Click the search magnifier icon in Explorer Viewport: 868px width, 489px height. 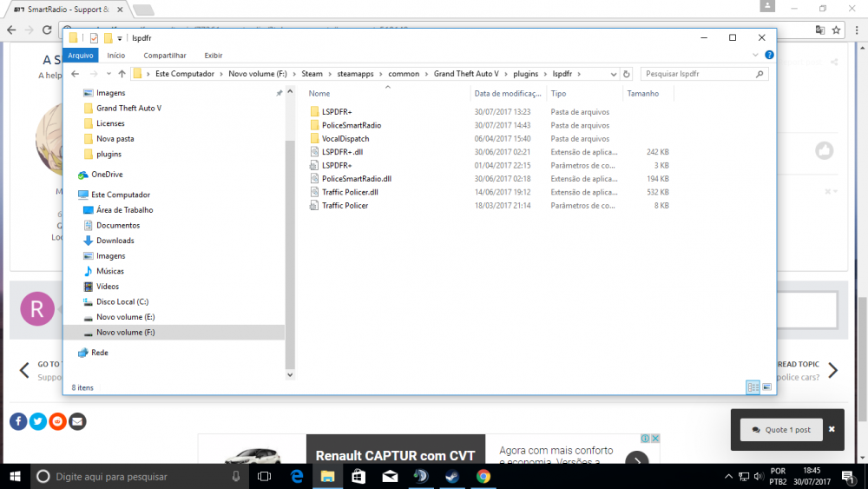[759, 74]
